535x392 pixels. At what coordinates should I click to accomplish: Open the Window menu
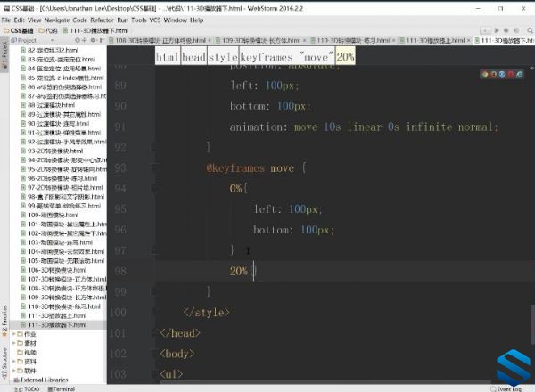point(176,20)
